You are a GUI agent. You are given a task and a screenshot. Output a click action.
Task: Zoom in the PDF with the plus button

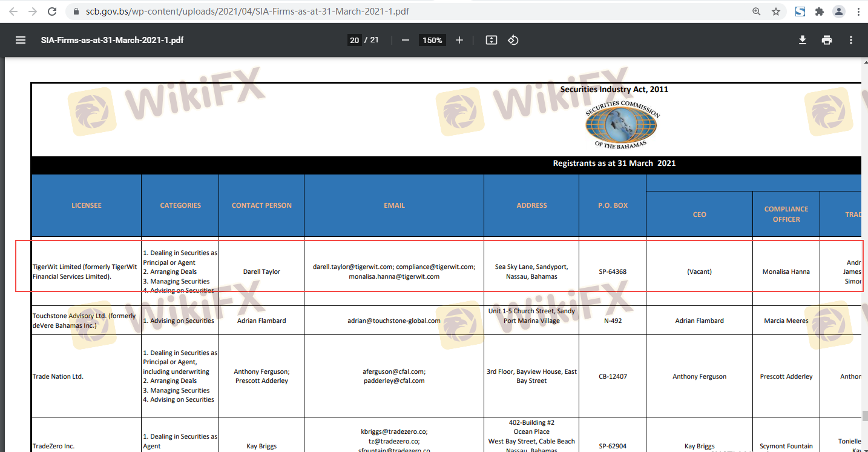[x=459, y=40]
